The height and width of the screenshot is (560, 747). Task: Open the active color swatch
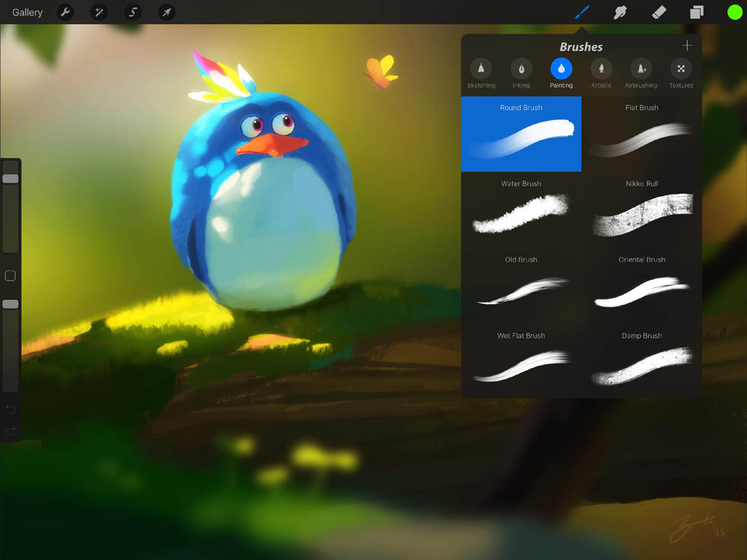pos(735,12)
